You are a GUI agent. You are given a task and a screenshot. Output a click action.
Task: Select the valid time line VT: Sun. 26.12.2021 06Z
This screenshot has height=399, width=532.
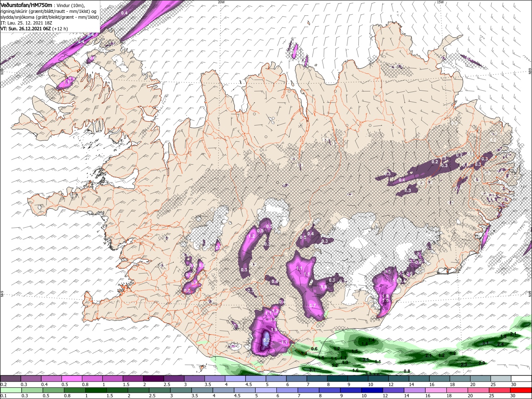point(26,29)
